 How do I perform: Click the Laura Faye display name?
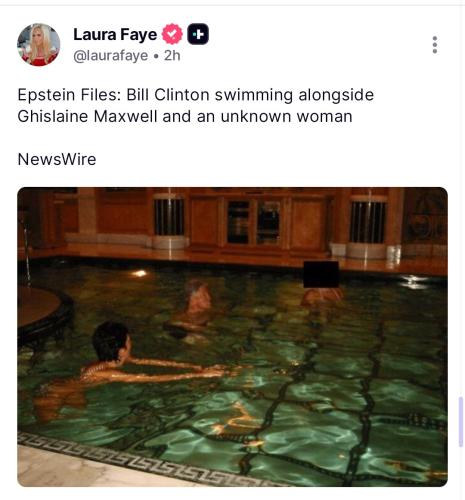(x=115, y=34)
